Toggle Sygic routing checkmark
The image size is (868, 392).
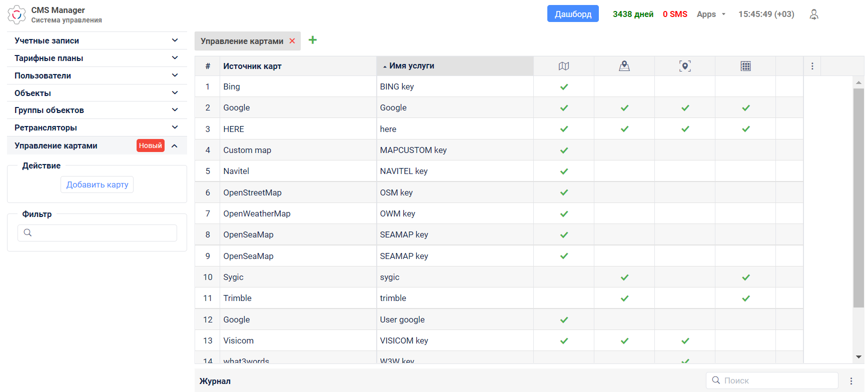(x=624, y=277)
